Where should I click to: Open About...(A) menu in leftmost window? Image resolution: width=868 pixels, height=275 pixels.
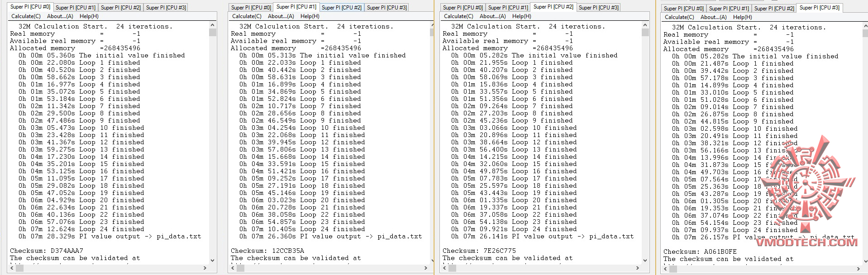coord(60,16)
